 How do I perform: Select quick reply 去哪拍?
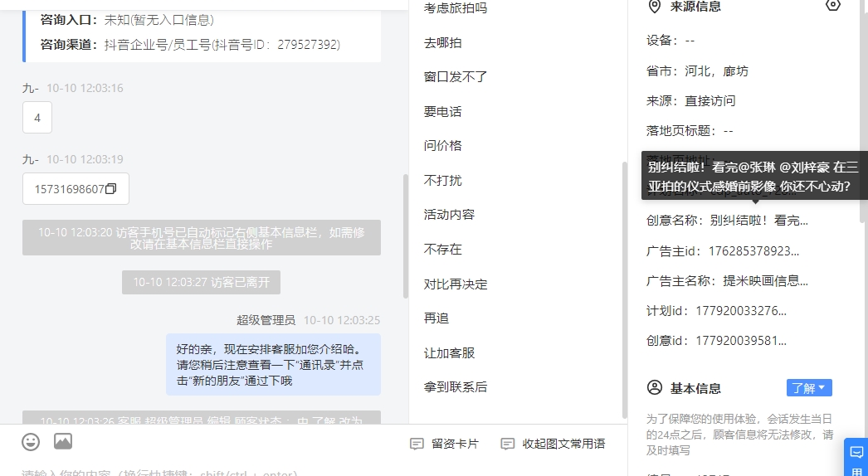coord(442,42)
